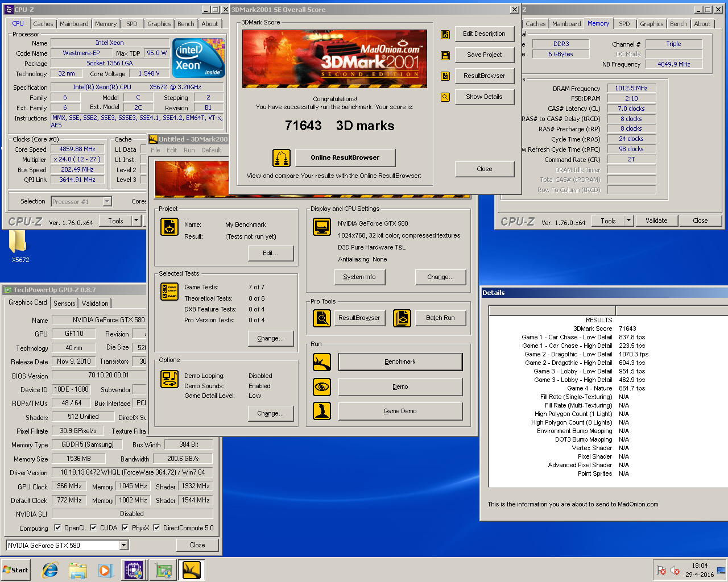Viewport: 728px width, 582px height.
Task: Toggle CUDA checkbox in GPU-Z
Action: 93,527
